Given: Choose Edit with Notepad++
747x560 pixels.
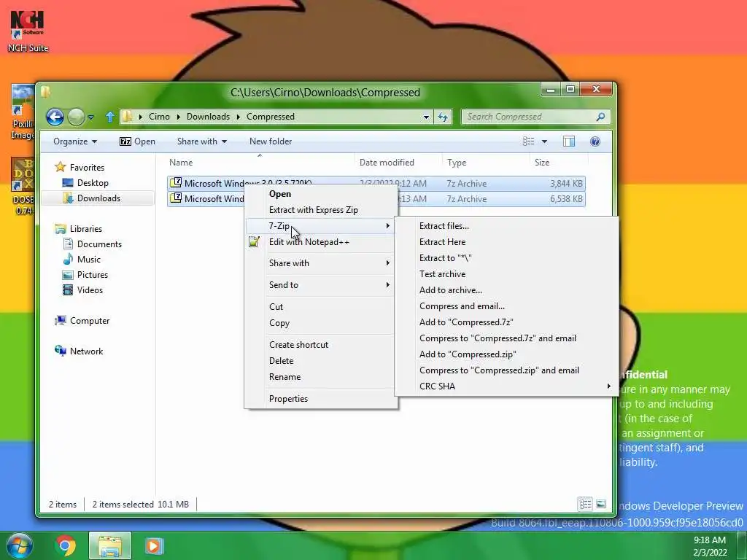Looking at the screenshot, I should (x=321, y=242).
